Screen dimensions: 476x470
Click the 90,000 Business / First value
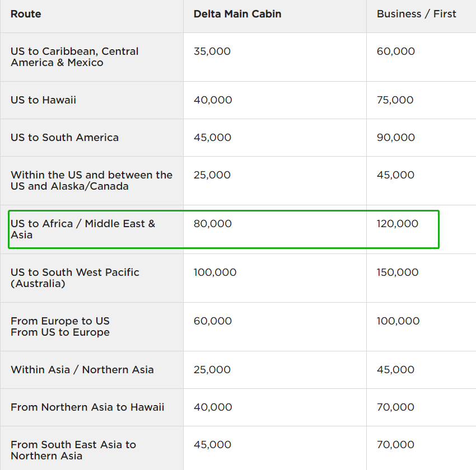coord(396,138)
